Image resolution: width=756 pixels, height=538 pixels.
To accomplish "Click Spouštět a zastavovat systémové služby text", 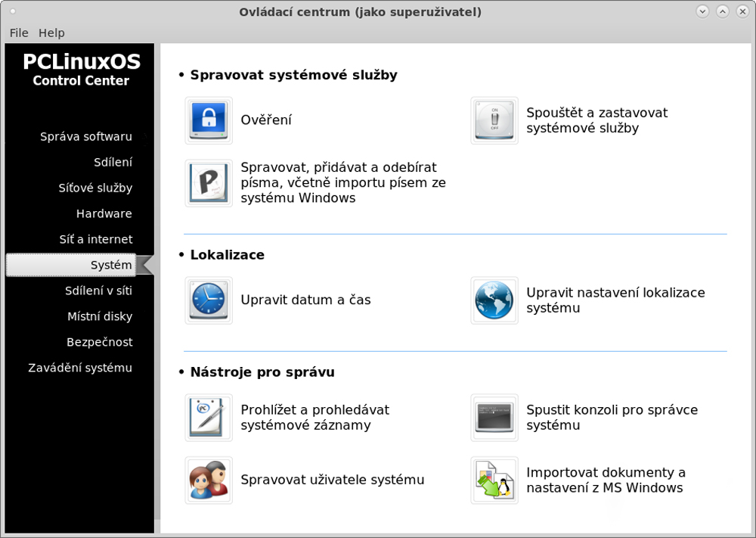I will point(597,120).
